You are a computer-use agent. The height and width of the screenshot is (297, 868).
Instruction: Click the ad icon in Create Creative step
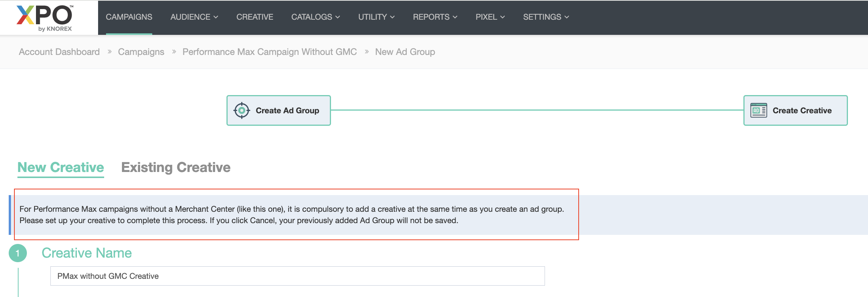tap(759, 111)
